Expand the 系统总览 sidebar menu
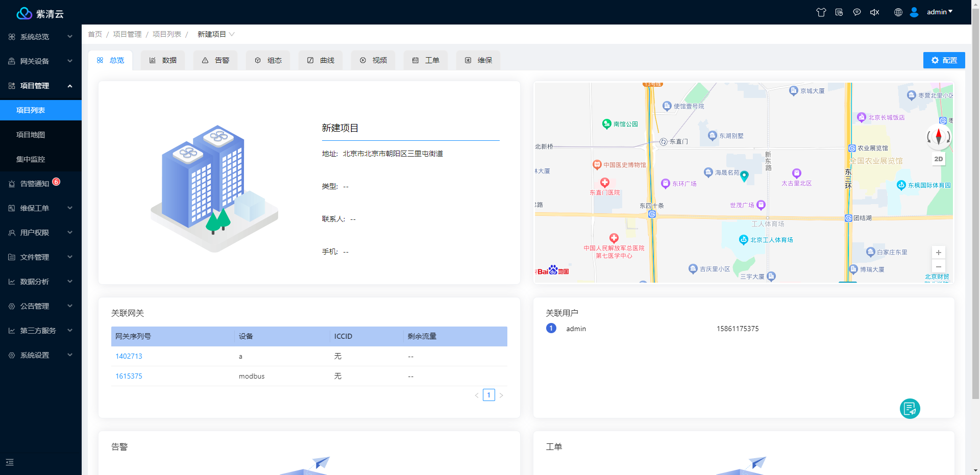The width and height of the screenshot is (980, 475). pyautogui.click(x=41, y=37)
